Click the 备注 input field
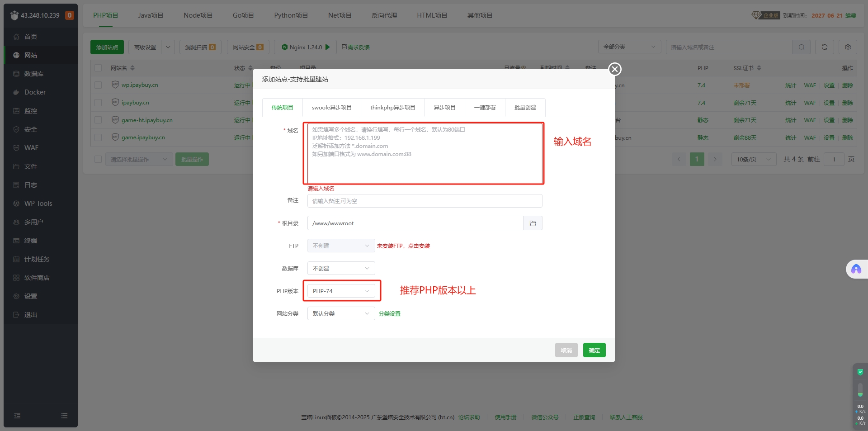 425,201
